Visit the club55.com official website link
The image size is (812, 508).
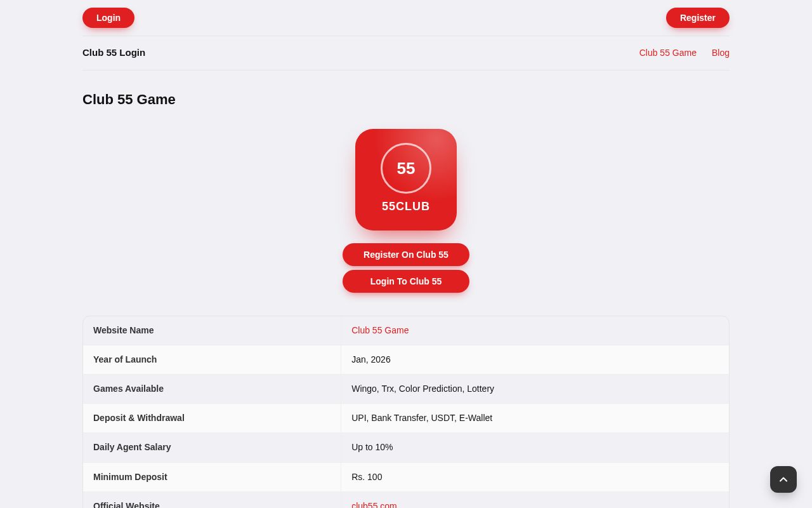(x=374, y=505)
